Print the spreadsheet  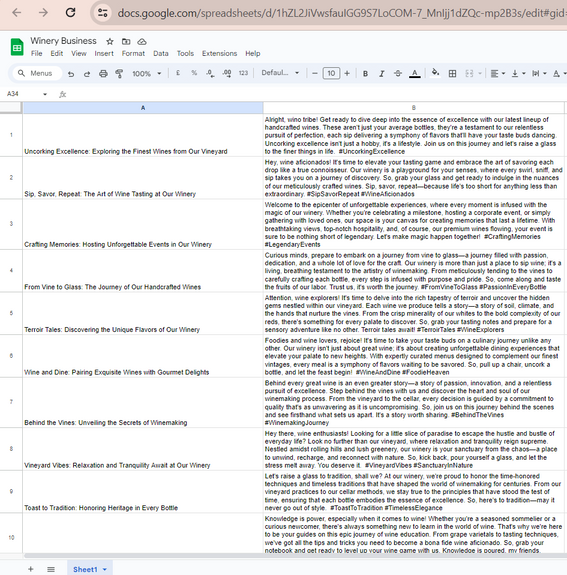click(103, 74)
